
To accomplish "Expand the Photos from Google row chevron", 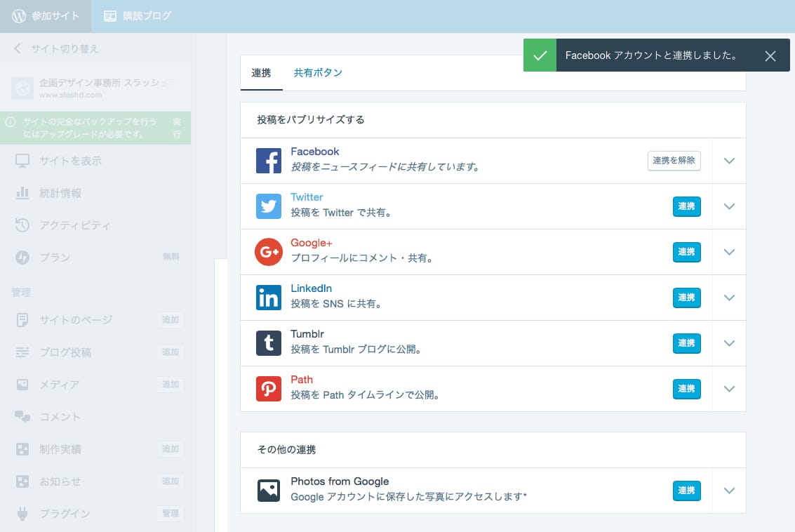I will tap(729, 491).
